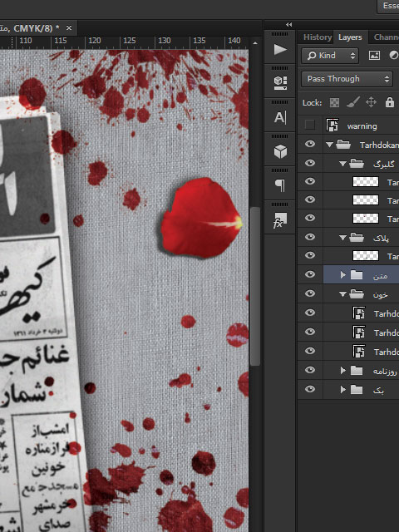
Task: Select the Tar layer thumbnail under پلاک
Action: [366, 255]
